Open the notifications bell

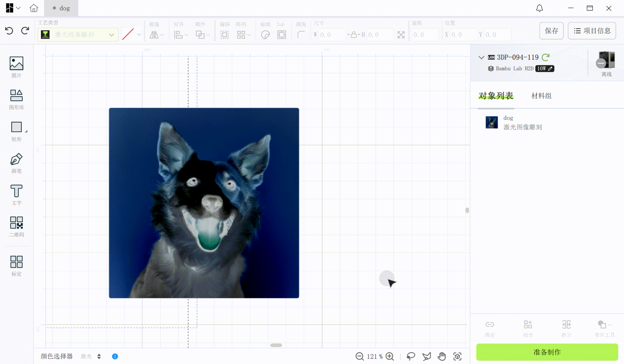coord(539,8)
